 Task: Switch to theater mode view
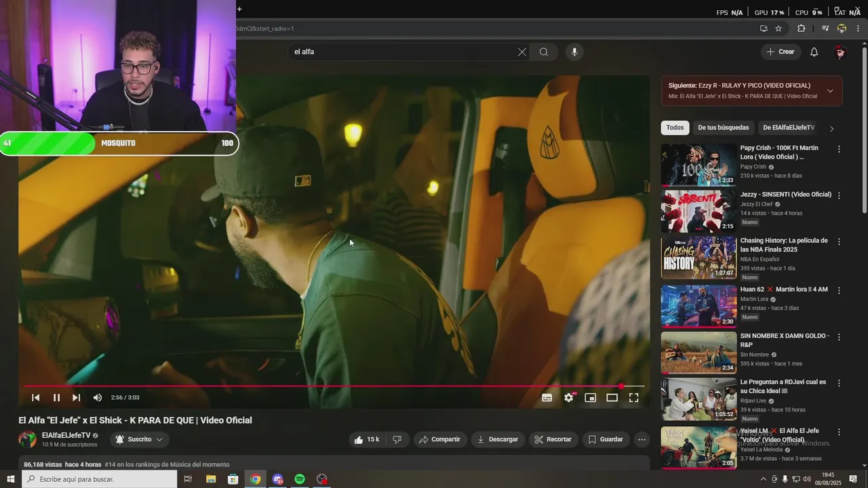point(612,398)
